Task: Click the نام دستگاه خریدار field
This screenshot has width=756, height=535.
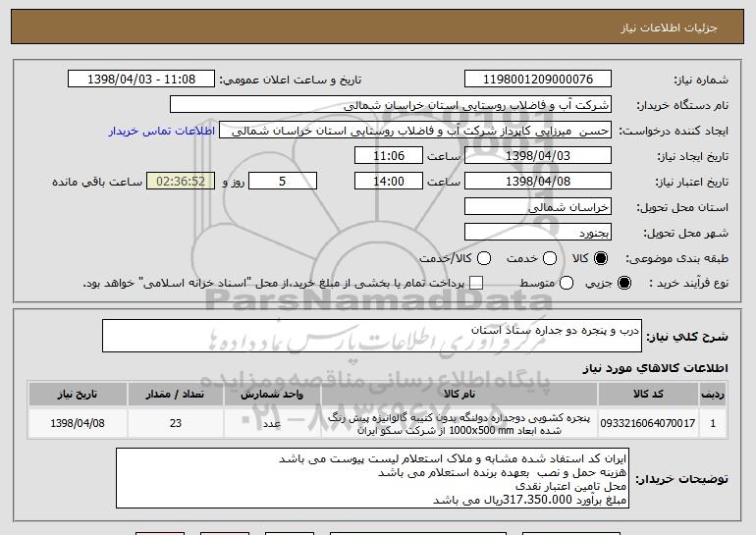Action: click(391, 105)
